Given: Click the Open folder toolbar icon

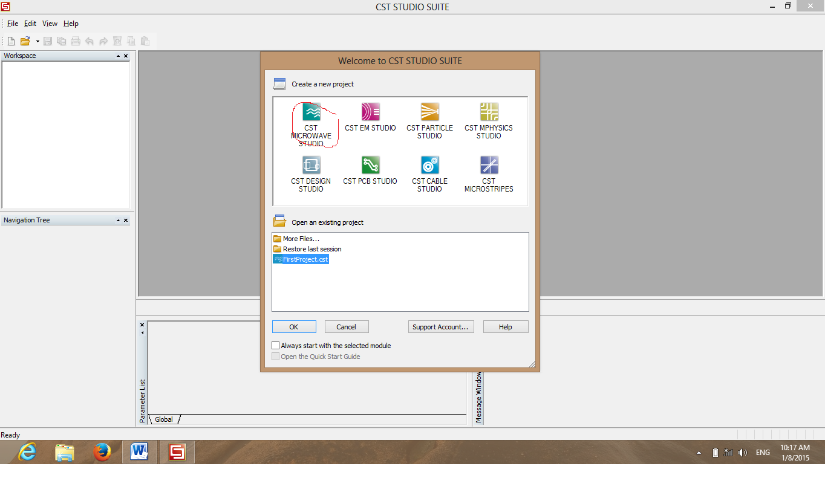Looking at the screenshot, I should tap(25, 41).
